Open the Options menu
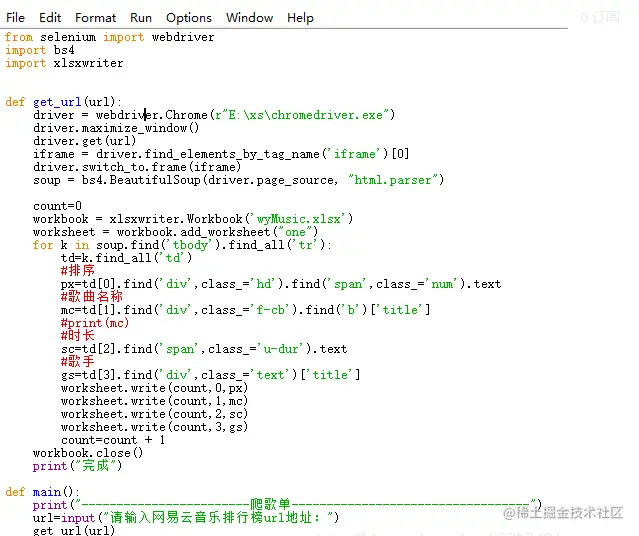 point(189,18)
